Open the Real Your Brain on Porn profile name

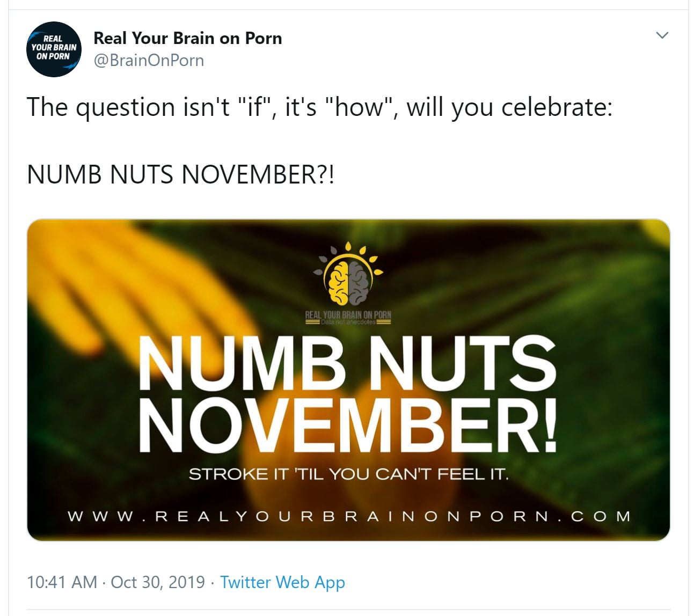(187, 38)
